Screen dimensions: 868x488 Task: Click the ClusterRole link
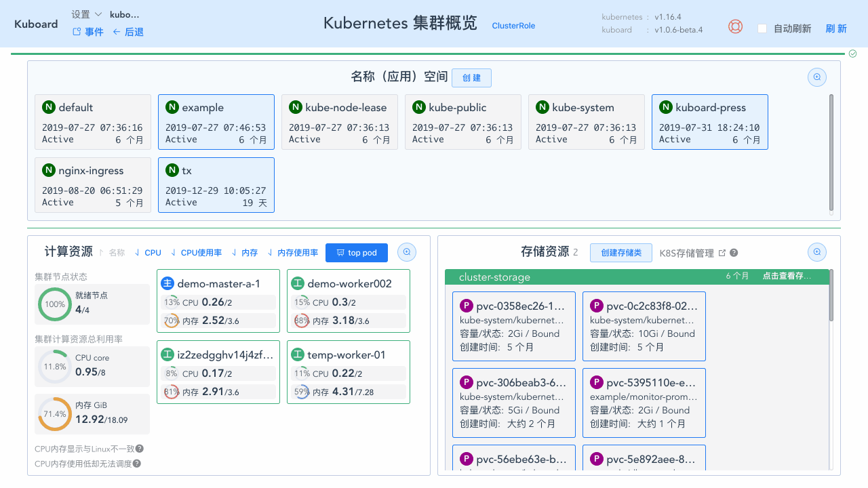click(x=513, y=26)
